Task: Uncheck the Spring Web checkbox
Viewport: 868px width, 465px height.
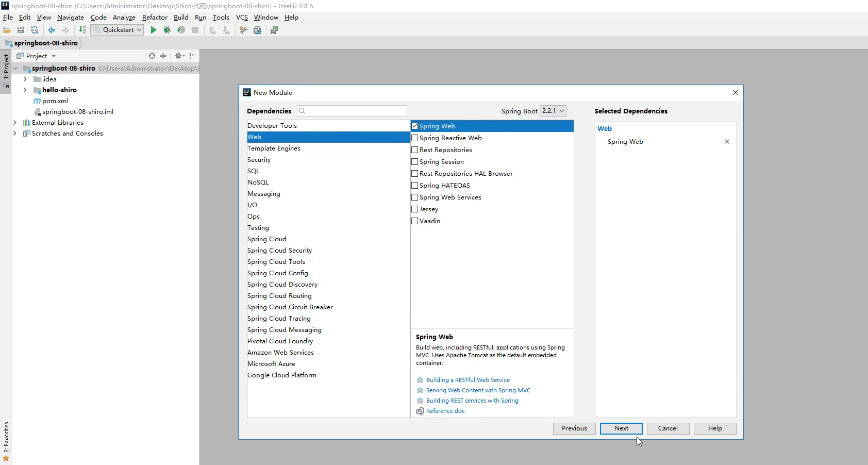Action: click(x=414, y=126)
